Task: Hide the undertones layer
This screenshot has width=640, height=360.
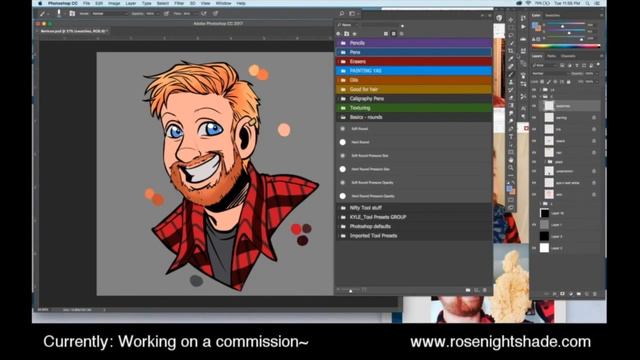Action: coord(534,171)
